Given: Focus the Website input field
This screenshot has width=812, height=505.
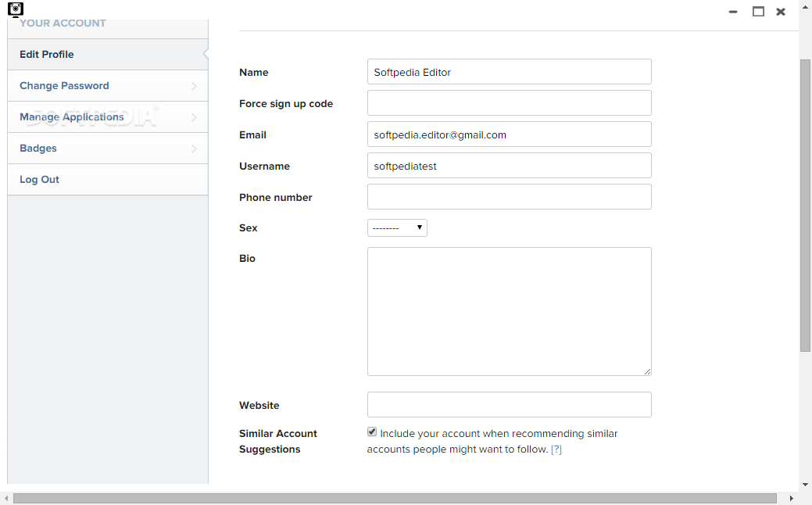Looking at the screenshot, I should click(x=509, y=404).
